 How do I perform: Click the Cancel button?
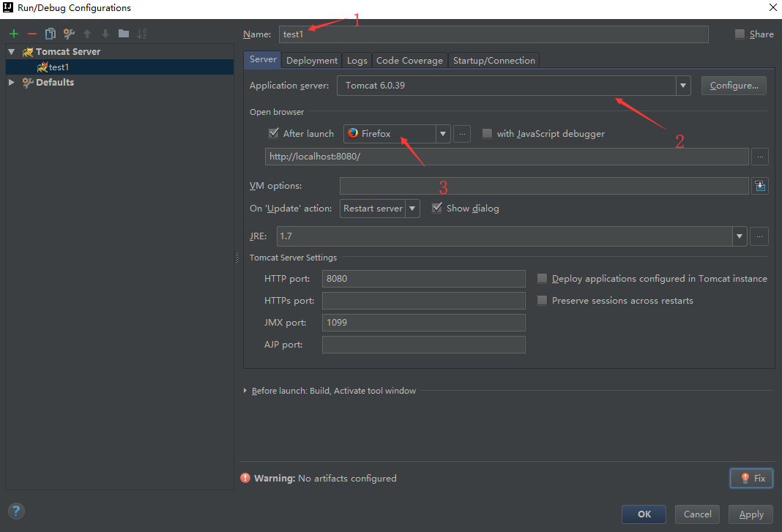pyautogui.click(x=697, y=514)
